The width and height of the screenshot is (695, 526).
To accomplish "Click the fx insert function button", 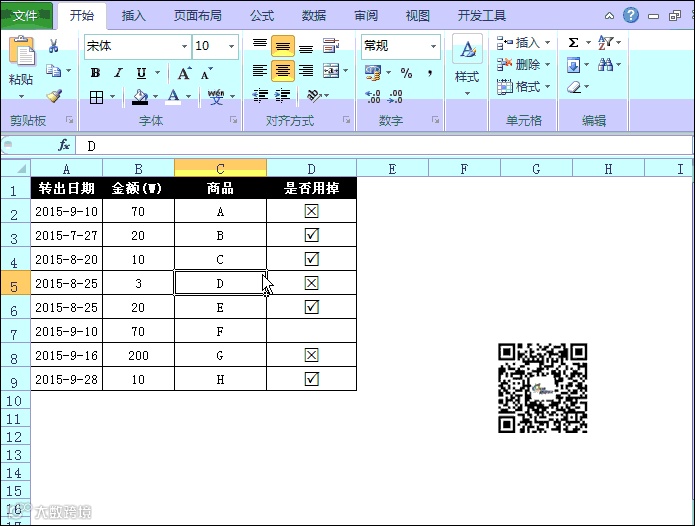I will pos(64,145).
